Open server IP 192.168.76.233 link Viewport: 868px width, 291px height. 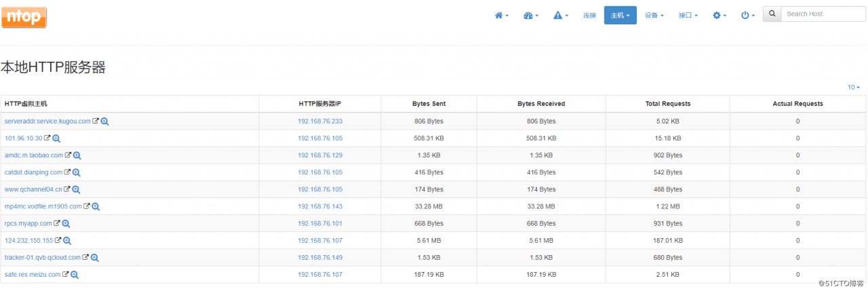pyautogui.click(x=320, y=121)
